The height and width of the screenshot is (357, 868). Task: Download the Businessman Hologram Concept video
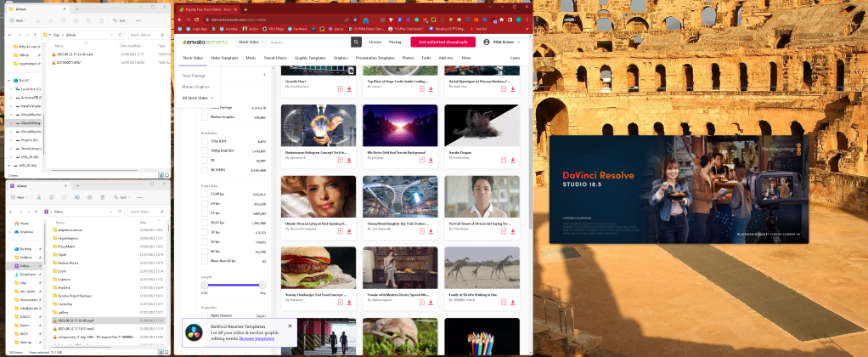[x=349, y=160]
